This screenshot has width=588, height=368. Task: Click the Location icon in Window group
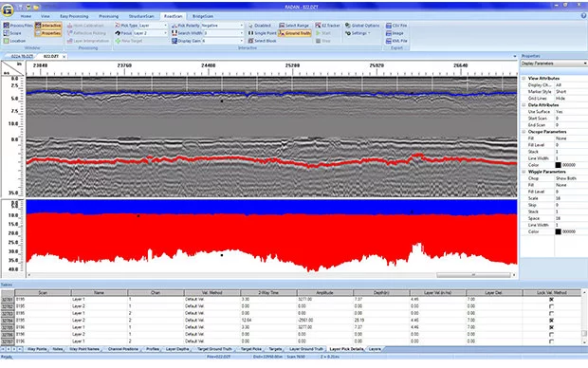click(6, 41)
